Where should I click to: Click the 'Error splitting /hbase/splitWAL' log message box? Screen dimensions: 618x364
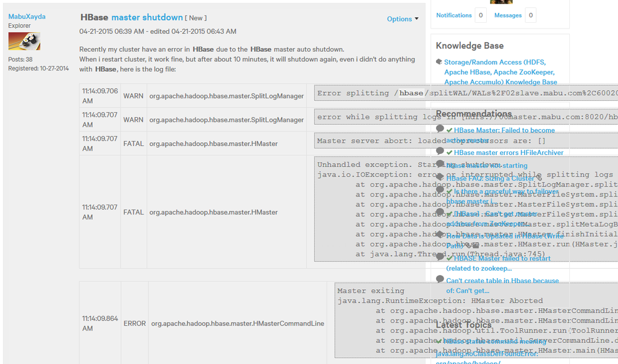tap(466, 93)
